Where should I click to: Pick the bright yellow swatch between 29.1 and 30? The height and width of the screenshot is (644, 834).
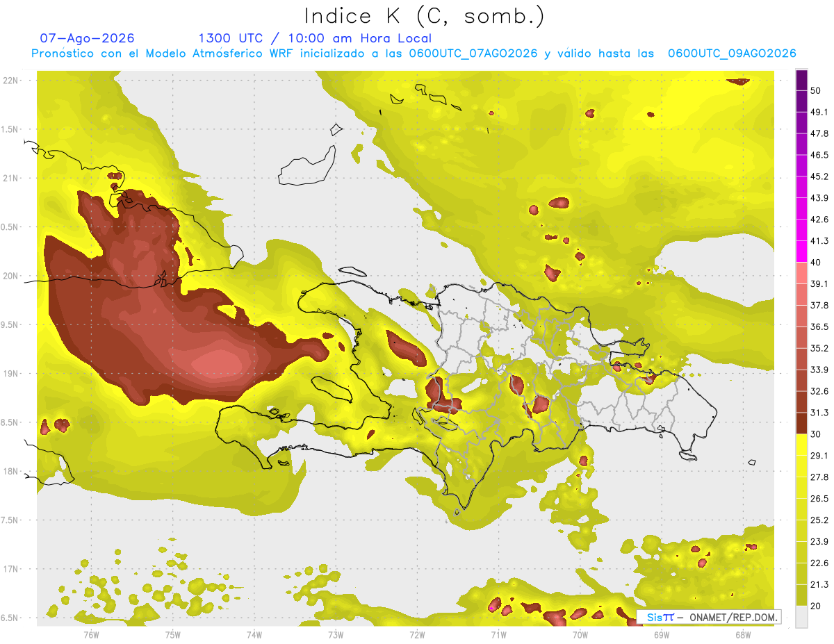click(801, 445)
